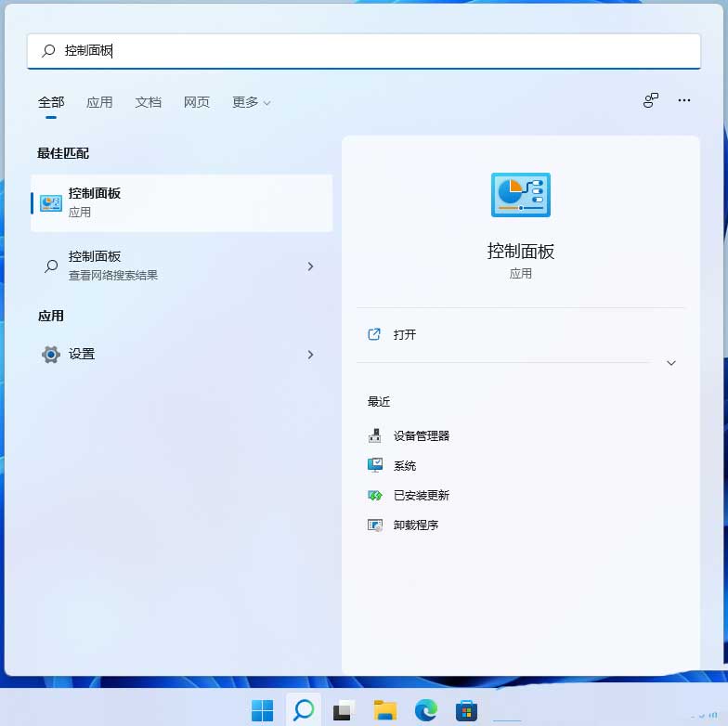Open the 已安装更新 recent item

[x=421, y=495]
